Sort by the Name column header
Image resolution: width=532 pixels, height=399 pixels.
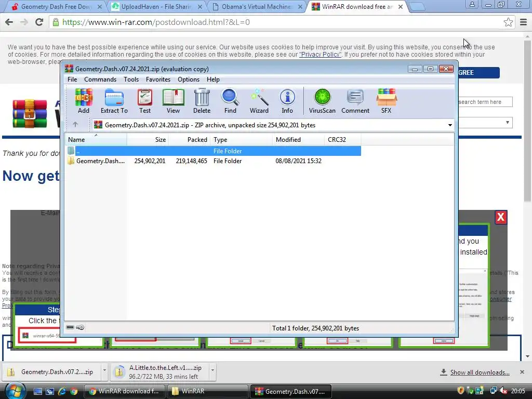(96, 139)
